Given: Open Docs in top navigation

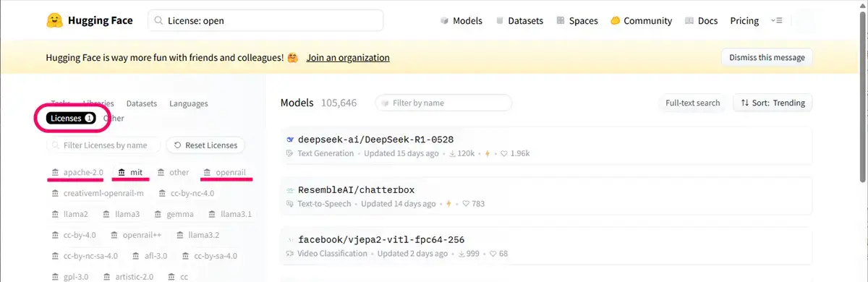Looking at the screenshot, I should click(x=701, y=20).
